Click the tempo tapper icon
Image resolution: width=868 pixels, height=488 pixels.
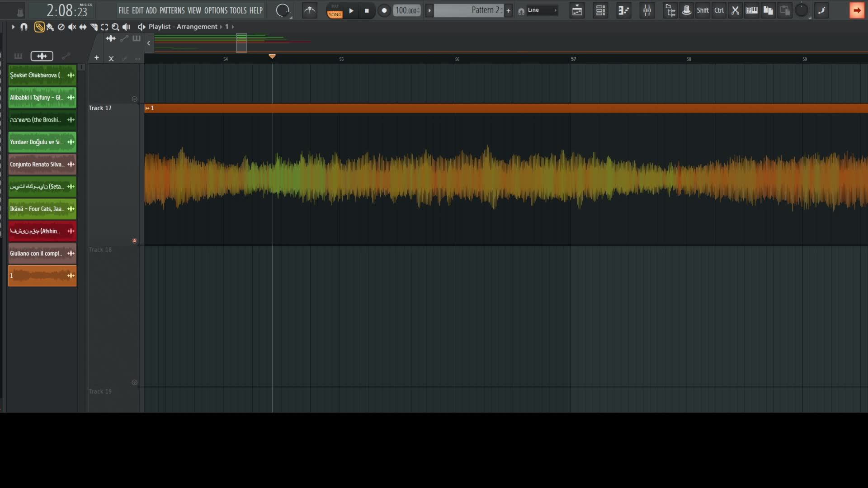click(310, 10)
